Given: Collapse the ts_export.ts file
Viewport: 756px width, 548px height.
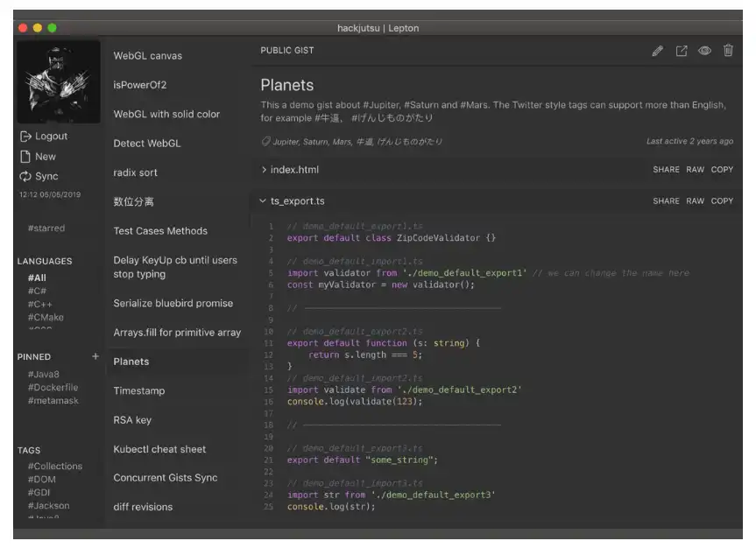Looking at the screenshot, I should [263, 200].
